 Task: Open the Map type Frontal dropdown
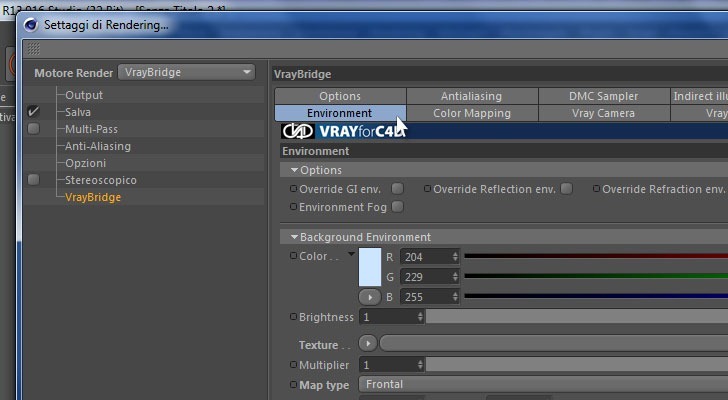click(543, 384)
